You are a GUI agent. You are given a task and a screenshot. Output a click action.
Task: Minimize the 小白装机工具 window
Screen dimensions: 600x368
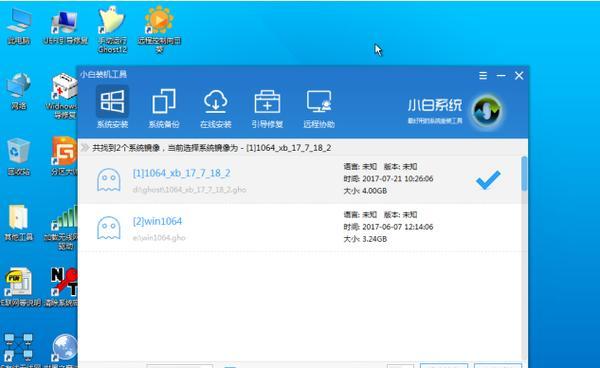coord(501,76)
